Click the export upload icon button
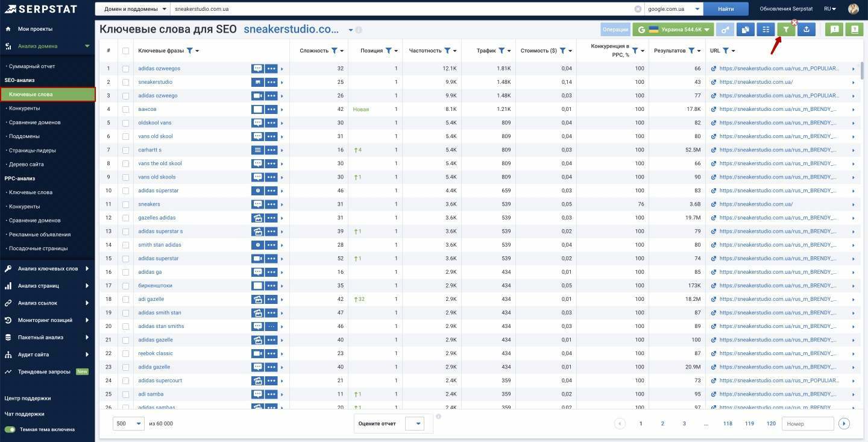Viewport: 868px width, 442px height. [807, 29]
